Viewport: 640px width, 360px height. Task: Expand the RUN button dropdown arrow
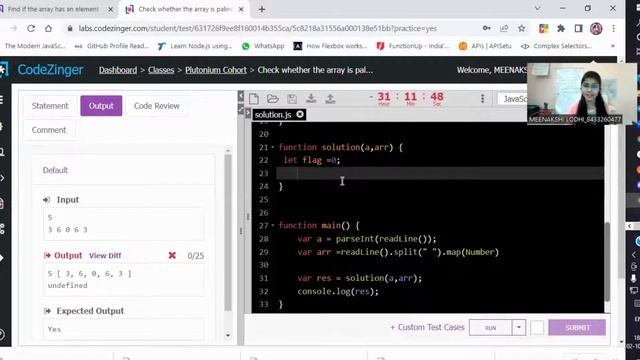(519, 328)
